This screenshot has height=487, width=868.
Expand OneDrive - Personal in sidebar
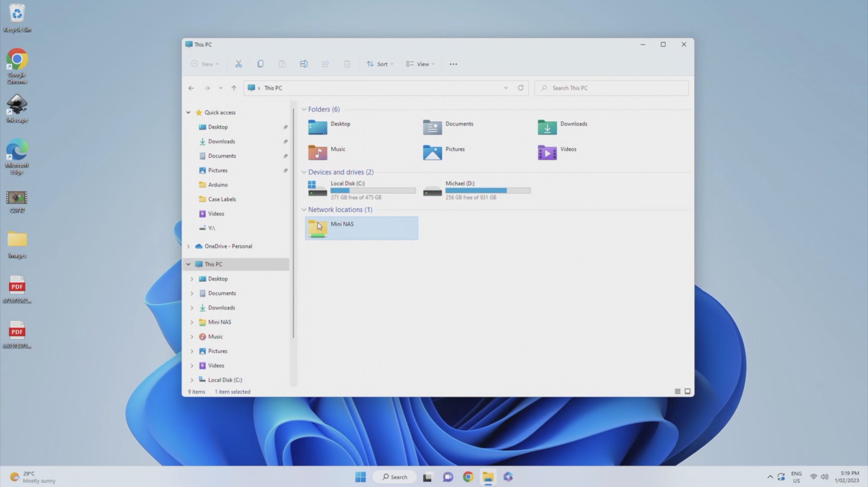pyautogui.click(x=188, y=246)
